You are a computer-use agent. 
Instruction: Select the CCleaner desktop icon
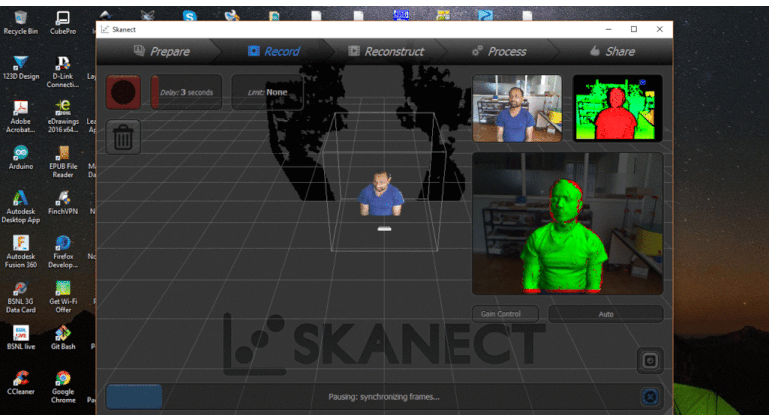click(19, 384)
